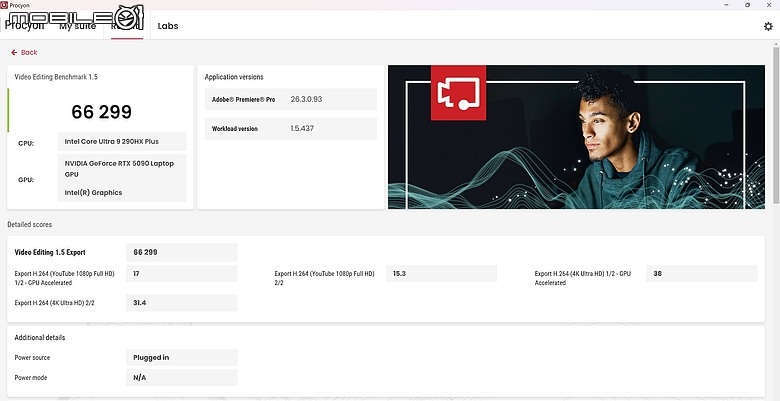780x401 pixels.
Task: Select the Results tab
Action: (127, 26)
